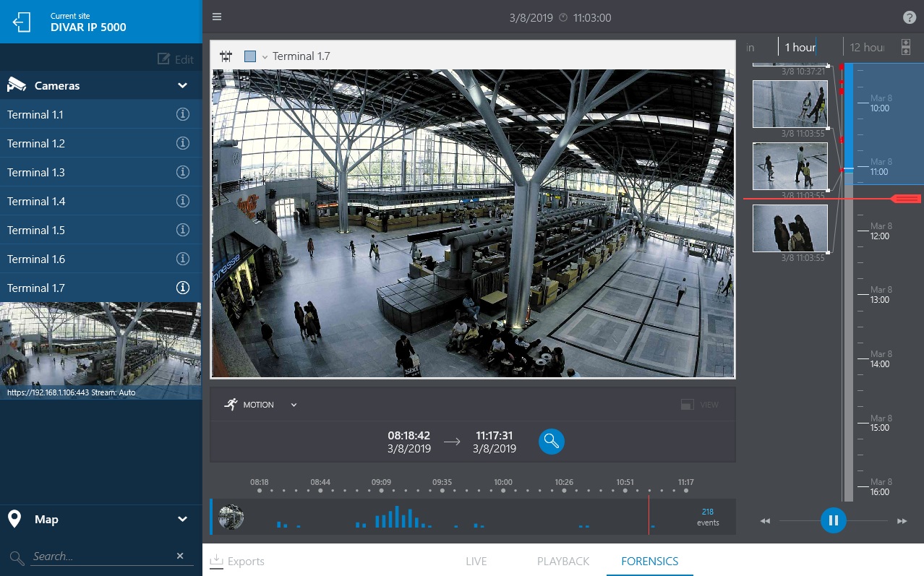Start forensic search with magnifier button
This screenshot has height=576, width=924.
551,441
